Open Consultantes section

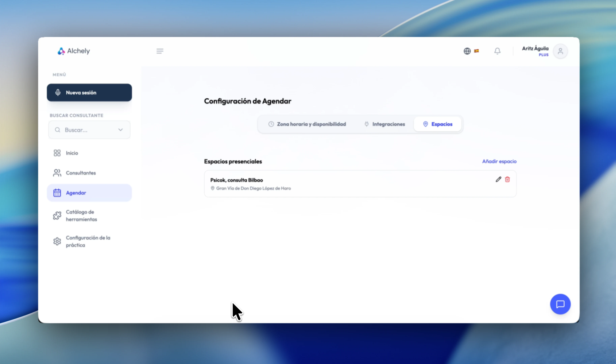[89, 173]
